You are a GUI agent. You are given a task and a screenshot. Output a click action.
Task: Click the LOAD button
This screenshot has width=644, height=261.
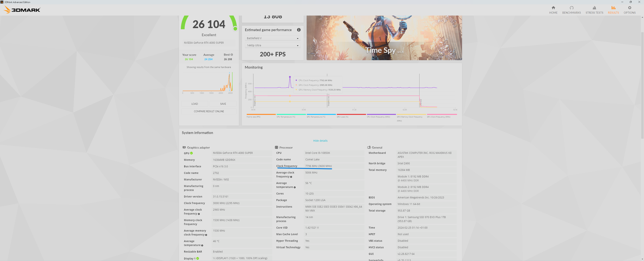point(195,104)
